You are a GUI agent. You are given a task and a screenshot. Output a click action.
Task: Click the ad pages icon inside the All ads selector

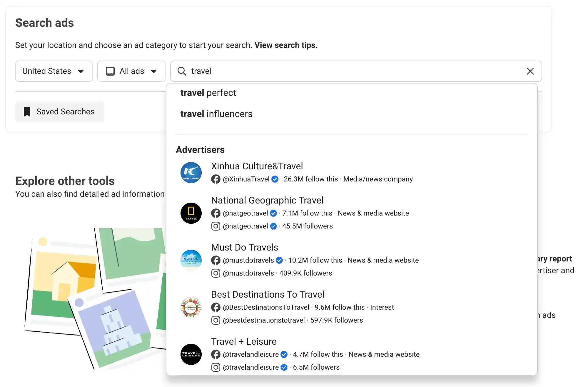110,71
